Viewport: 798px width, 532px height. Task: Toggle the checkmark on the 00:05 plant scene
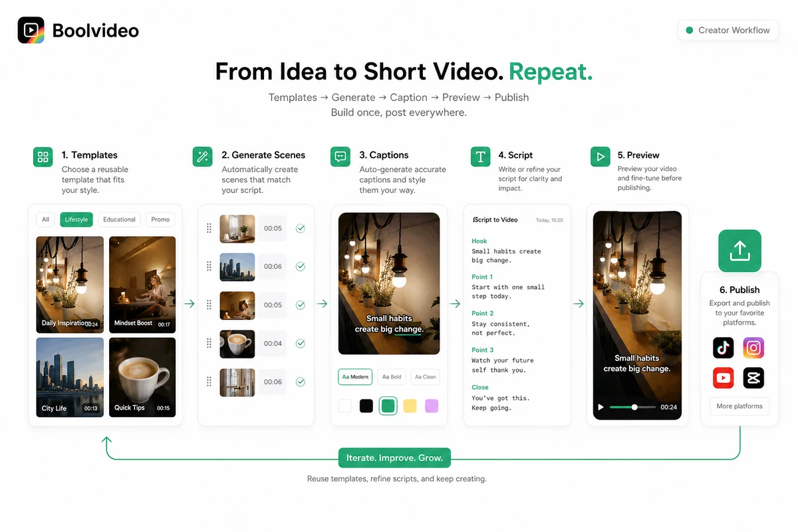(x=301, y=228)
